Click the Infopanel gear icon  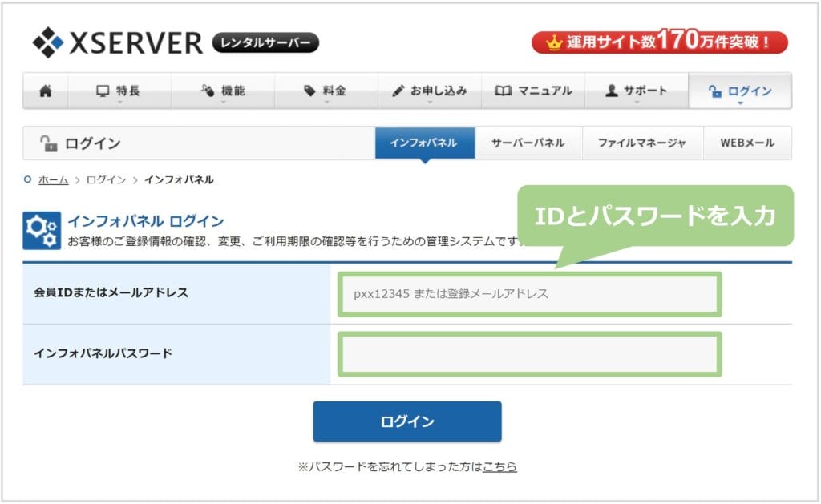41,230
